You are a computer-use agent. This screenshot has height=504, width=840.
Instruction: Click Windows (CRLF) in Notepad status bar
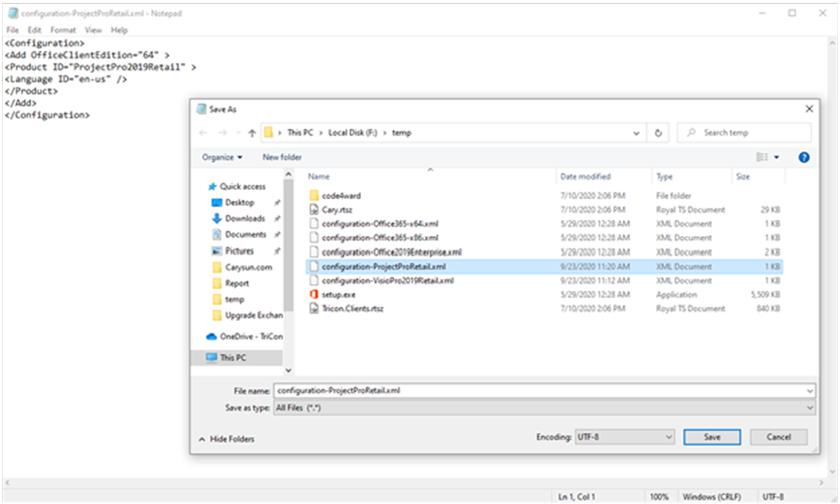pos(711,497)
